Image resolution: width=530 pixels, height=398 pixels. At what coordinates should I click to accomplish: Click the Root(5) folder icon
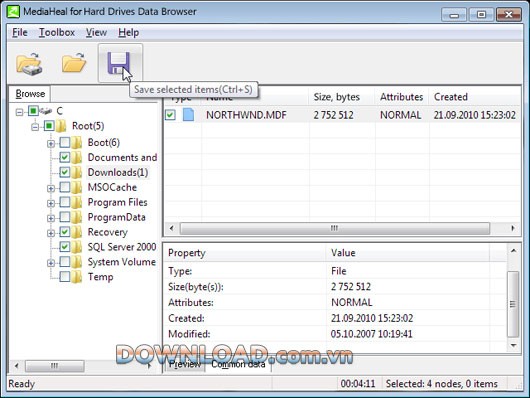[x=61, y=126]
